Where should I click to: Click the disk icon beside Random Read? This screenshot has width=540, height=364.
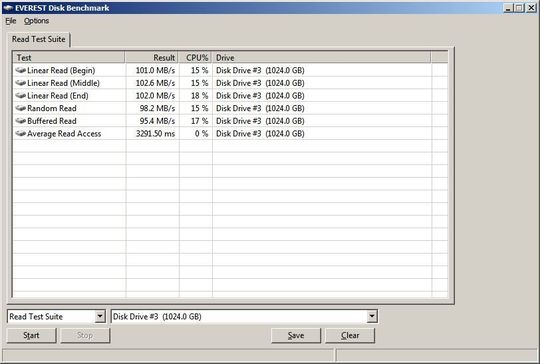[x=21, y=108]
